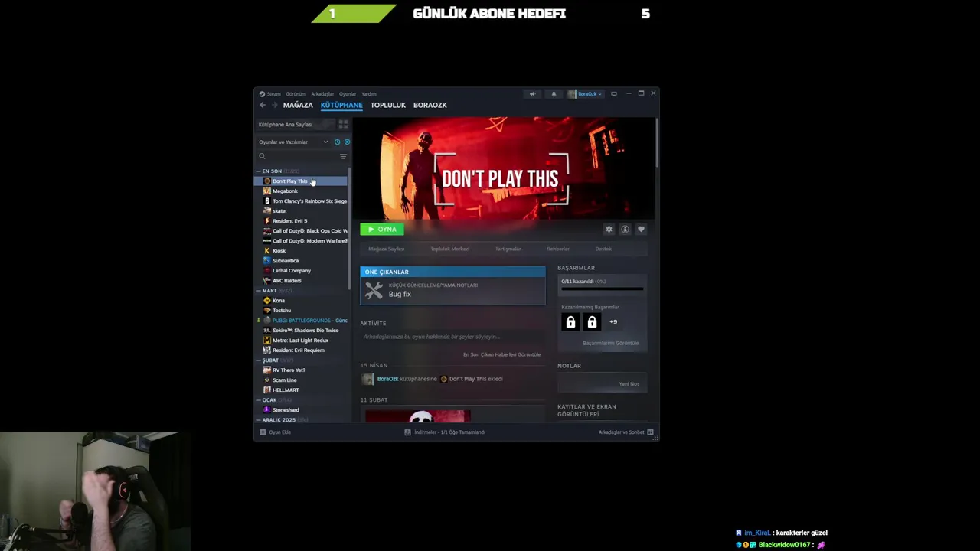Image resolution: width=980 pixels, height=551 pixels.
Task: Open the Görünüm menu
Action: point(296,94)
